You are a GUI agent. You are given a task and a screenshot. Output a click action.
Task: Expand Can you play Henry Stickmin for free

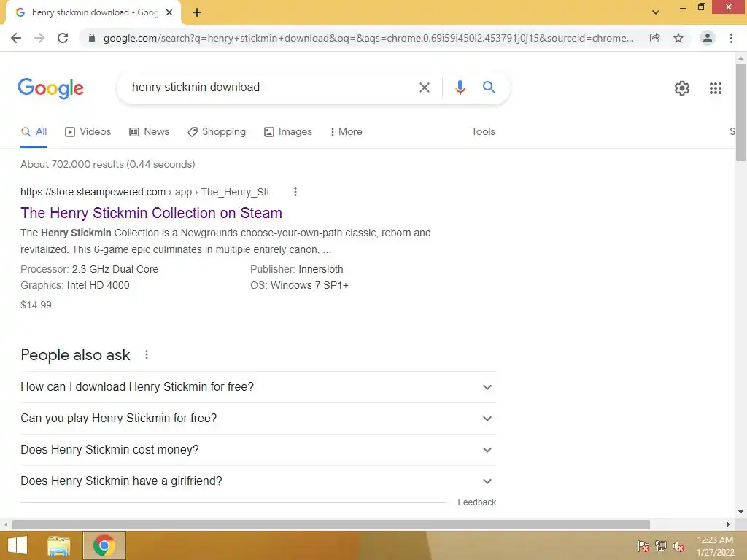(258, 419)
